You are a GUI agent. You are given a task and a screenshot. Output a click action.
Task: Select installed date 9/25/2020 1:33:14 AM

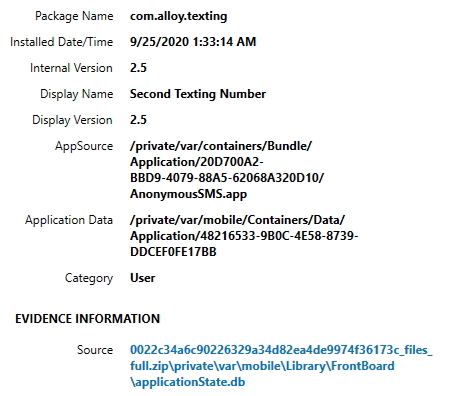click(193, 42)
